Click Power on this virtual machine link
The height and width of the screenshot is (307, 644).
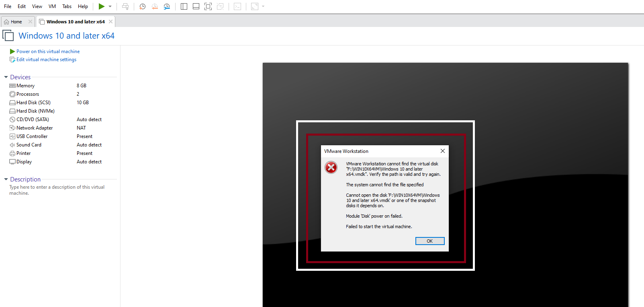pos(48,52)
